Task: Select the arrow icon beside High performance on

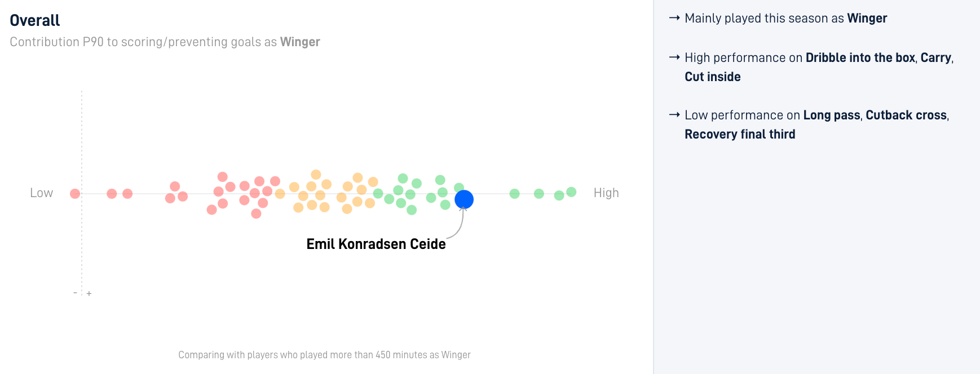Action: click(x=674, y=57)
